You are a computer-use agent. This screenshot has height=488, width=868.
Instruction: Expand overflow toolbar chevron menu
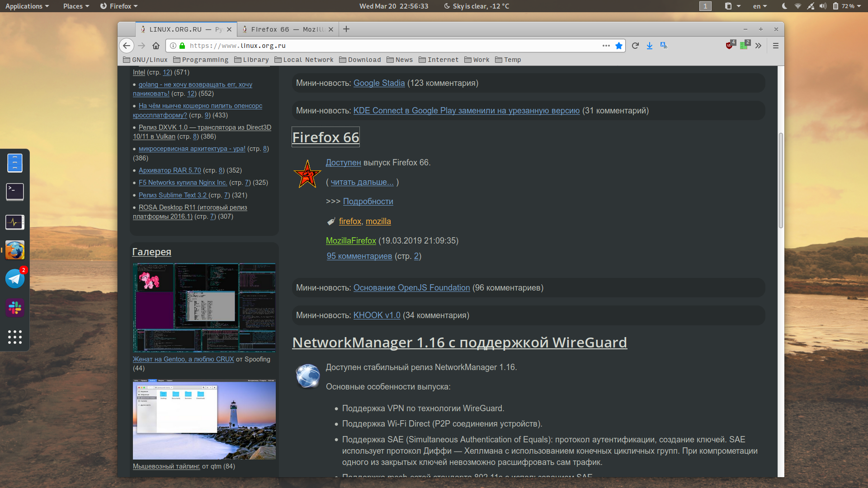coord(758,46)
